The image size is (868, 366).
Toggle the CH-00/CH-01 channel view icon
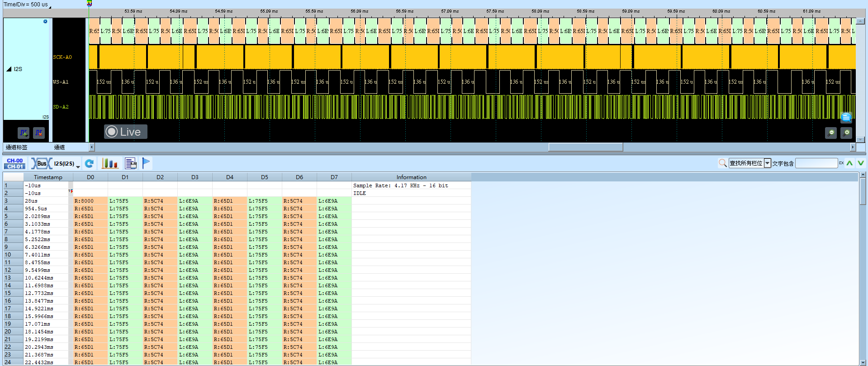(x=15, y=163)
